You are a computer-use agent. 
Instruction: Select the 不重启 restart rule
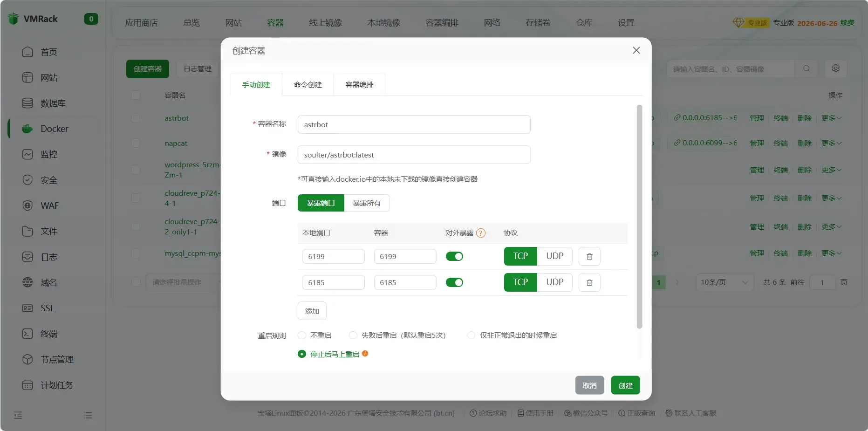tap(302, 335)
